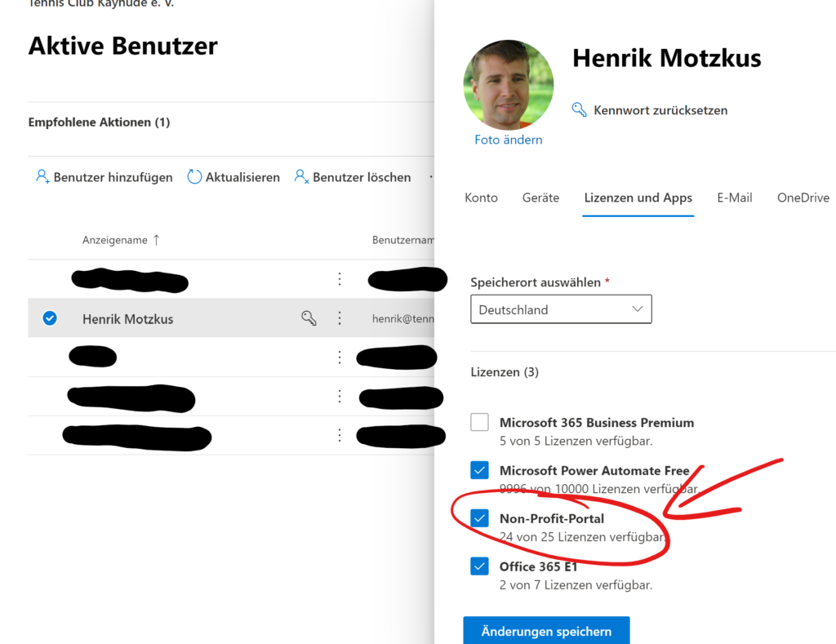Open Deutschland location dropdown
The width and height of the screenshot is (836, 644).
(x=561, y=309)
